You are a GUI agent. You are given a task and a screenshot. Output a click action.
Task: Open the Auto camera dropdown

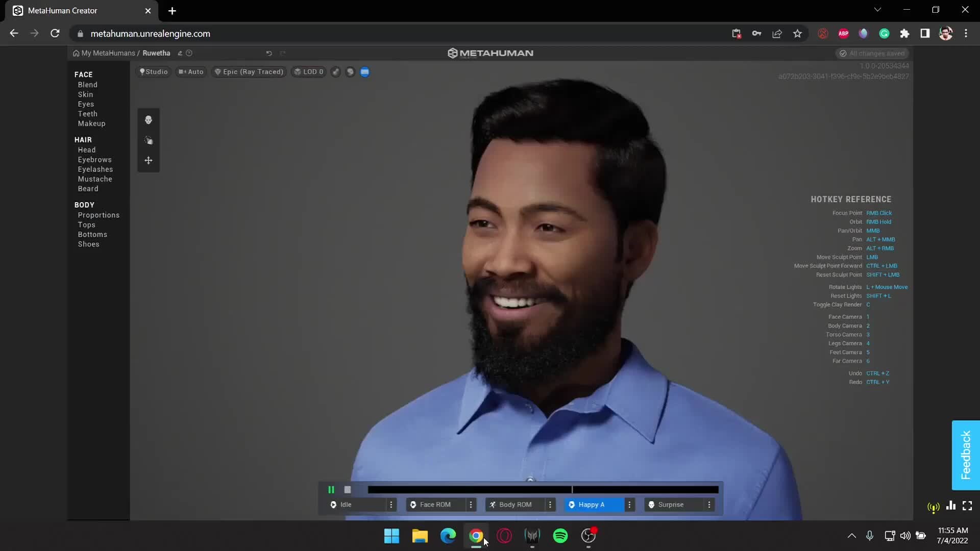(x=191, y=72)
